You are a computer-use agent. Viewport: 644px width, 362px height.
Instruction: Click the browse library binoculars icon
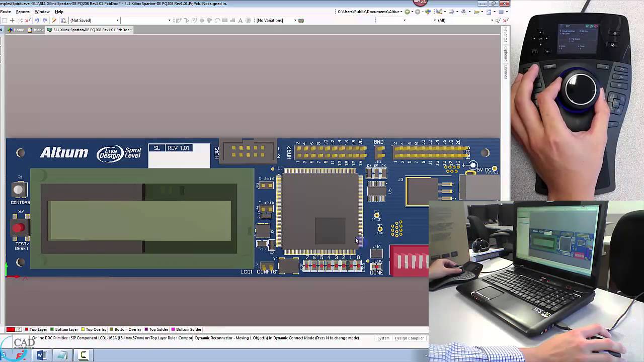tap(63, 20)
